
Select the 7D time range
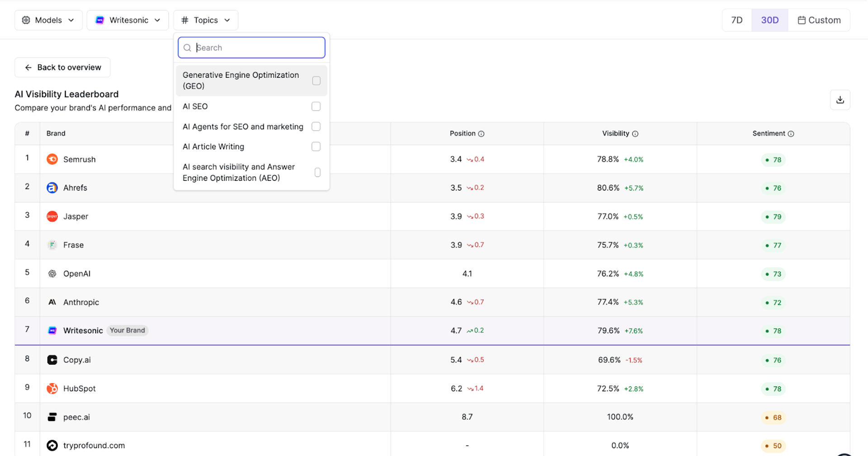(x=737, y=20)
